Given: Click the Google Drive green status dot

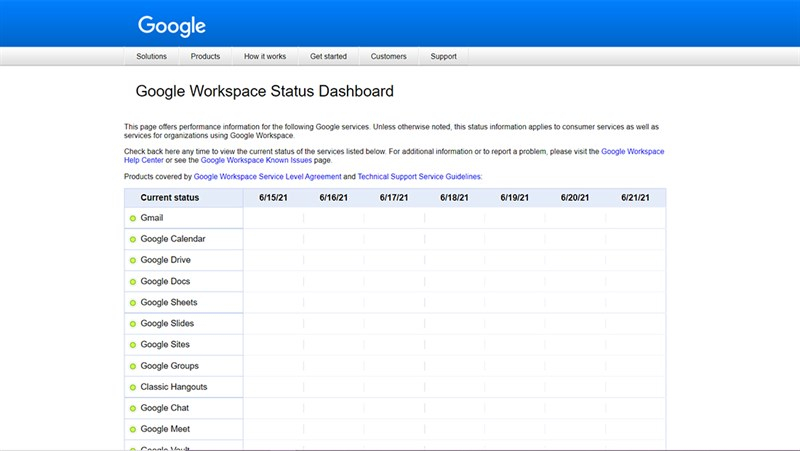Looking at the screenshot, I should 133,260.
